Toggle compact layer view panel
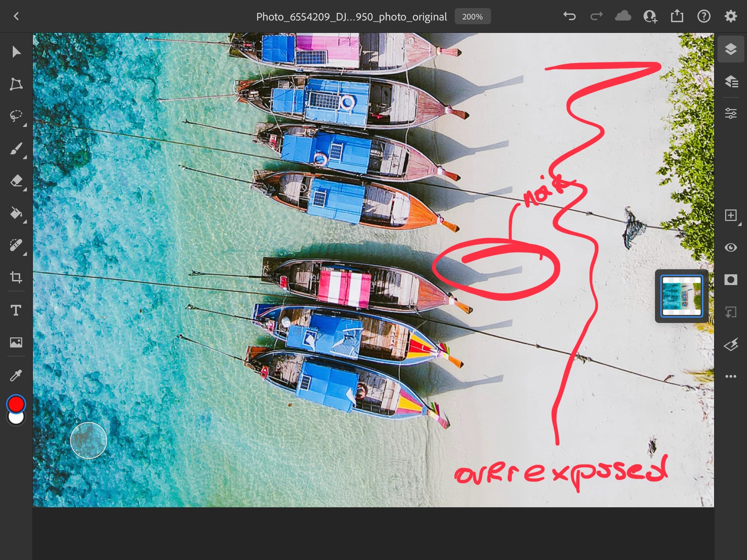The height and width of the screenshot is (560, 747). tap(731, 49)
